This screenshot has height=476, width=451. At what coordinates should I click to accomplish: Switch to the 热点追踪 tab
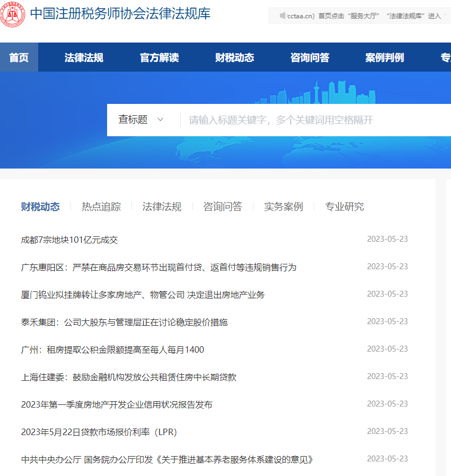point(100,206)
